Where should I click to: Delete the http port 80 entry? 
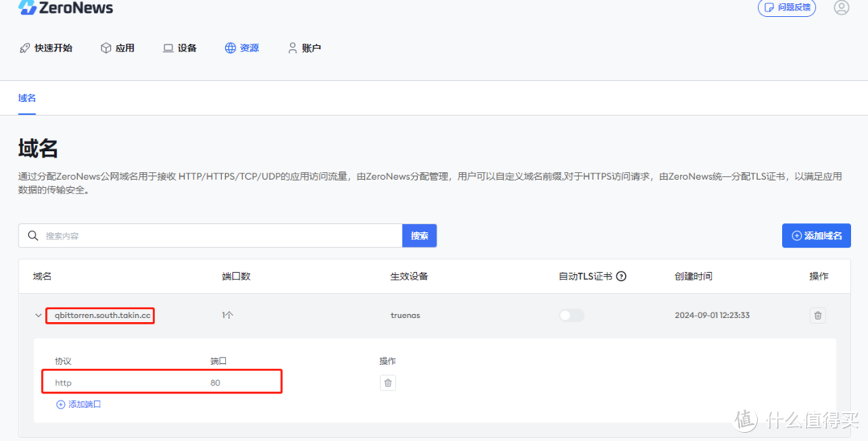(387, 383)
